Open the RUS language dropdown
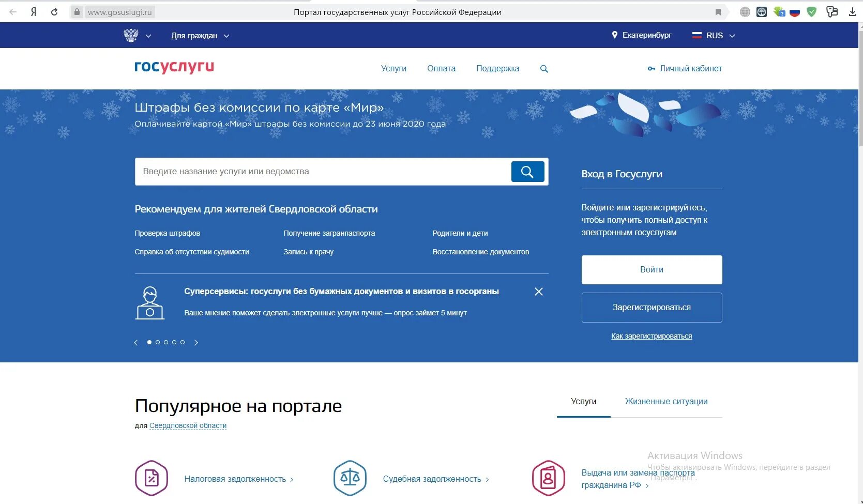863x504 pixels. pyautogui.click(x=714, y=36)
